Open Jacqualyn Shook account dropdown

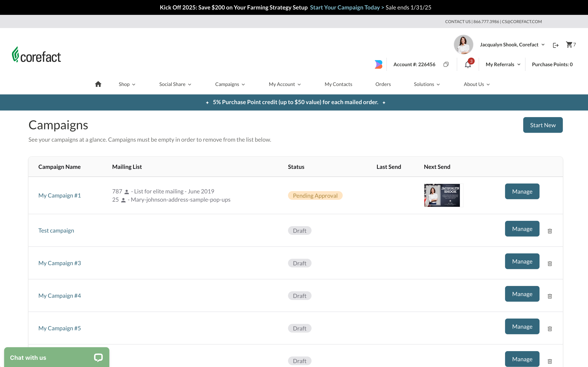click(512, 45)
